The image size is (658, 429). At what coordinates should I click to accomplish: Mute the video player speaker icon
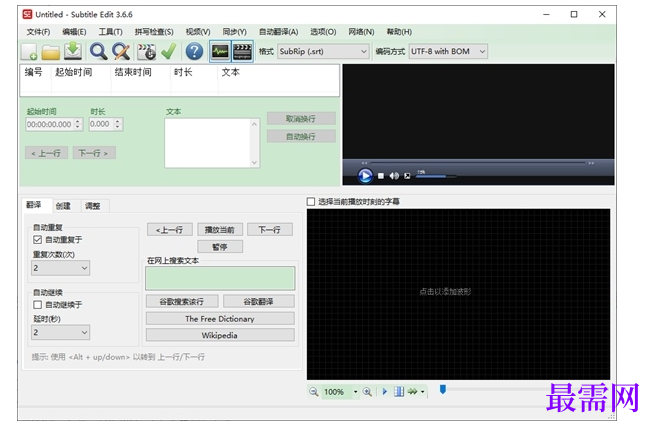tap(394, 176)
